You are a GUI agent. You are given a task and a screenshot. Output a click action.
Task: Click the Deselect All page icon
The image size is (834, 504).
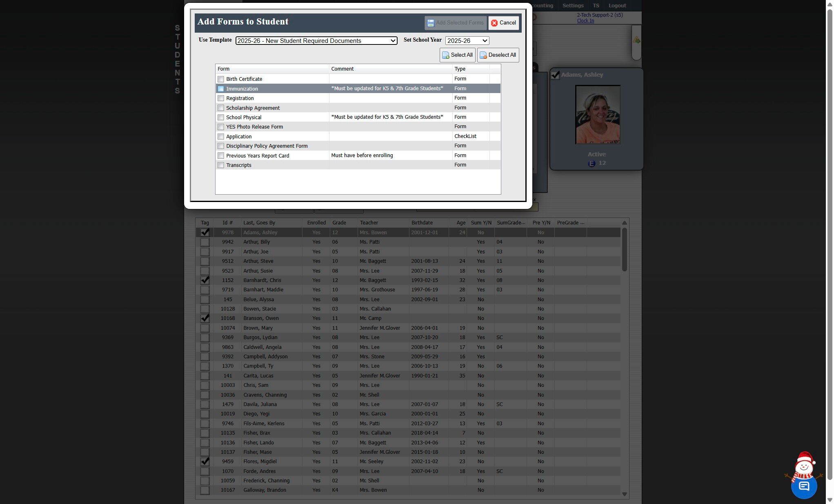click(483, 55)
